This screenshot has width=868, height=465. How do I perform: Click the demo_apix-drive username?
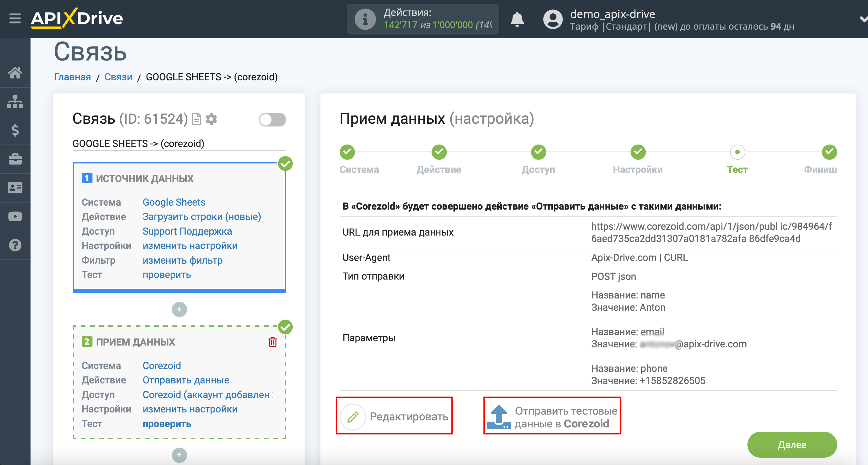[612, 14]
